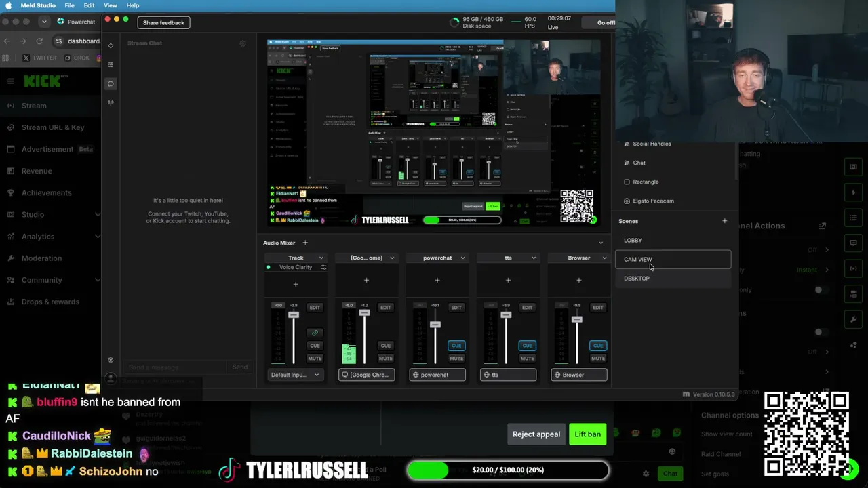Open the sliders panel icon in Meld's sidebar
This screenshot has width=868, height=488.
point(111,64)
